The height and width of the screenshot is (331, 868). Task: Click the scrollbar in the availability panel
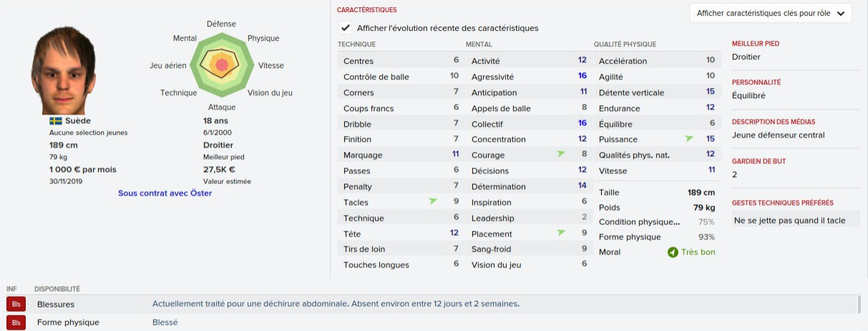(859, 305)
